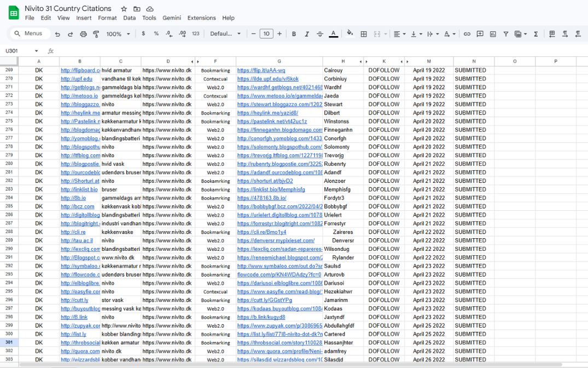Open the 100% zoom dropdown
The image size is (588, 368).
tap(118, 34)
